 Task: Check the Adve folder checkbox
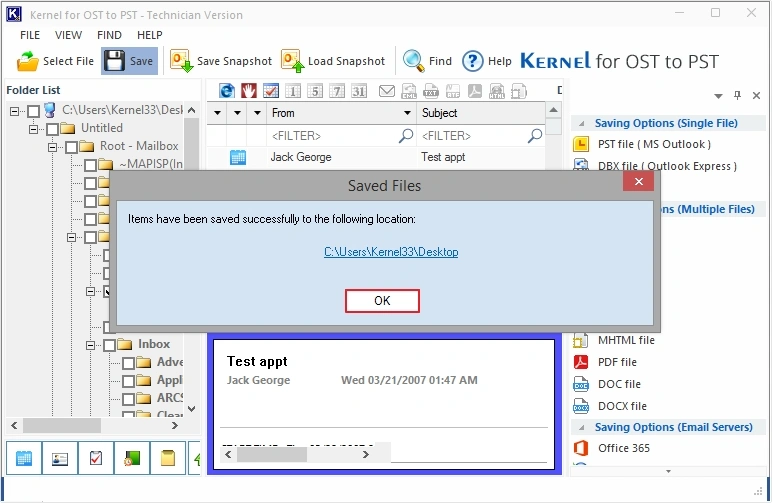pyautogui.click(x=128, y=363)
